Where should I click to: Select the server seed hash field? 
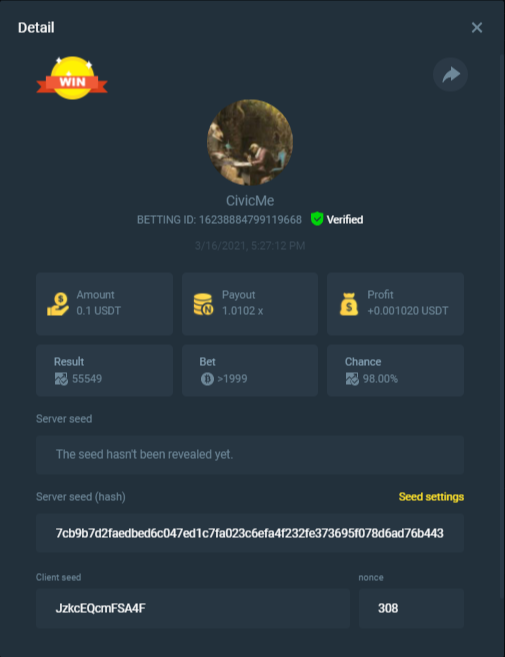[x=250, y=533]
